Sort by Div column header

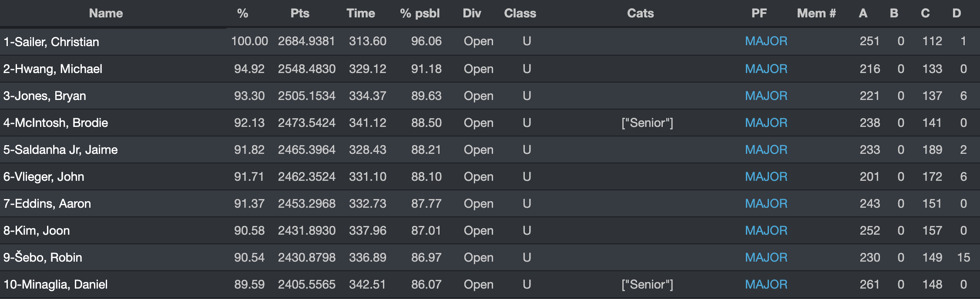[x=472, y=13]
